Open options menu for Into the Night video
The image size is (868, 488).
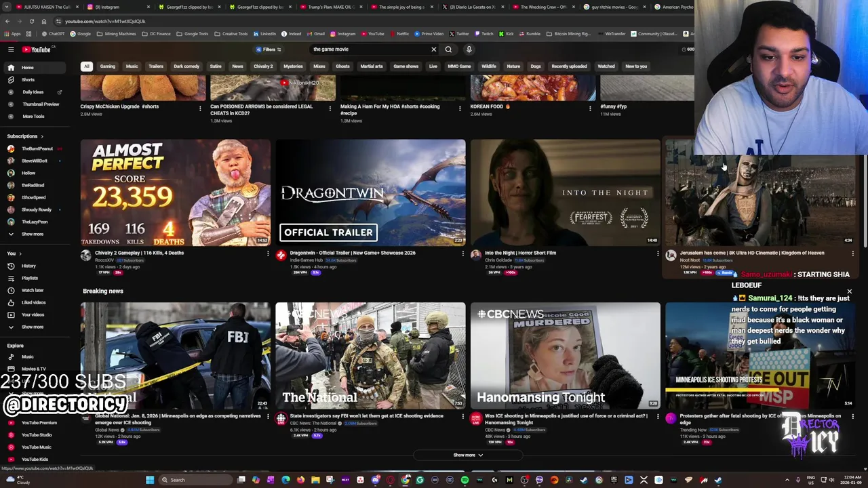click(658, 253)
